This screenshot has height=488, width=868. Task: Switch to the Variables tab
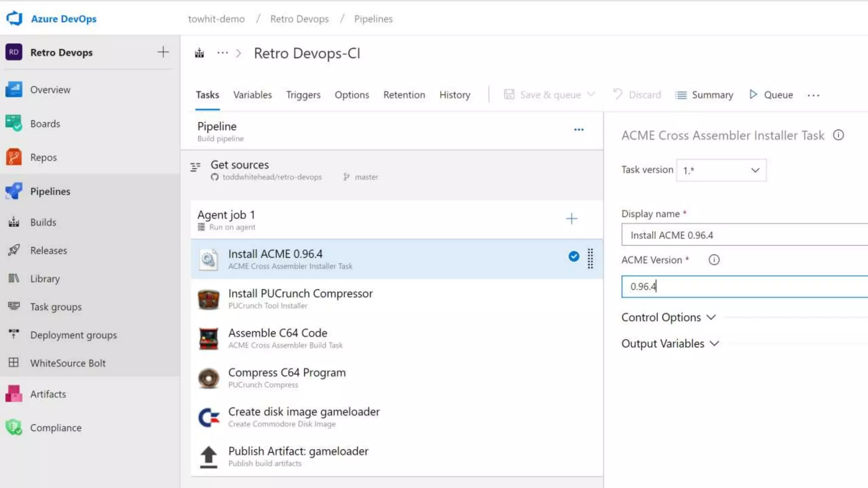pyautogui.click(x=252, y=95)
